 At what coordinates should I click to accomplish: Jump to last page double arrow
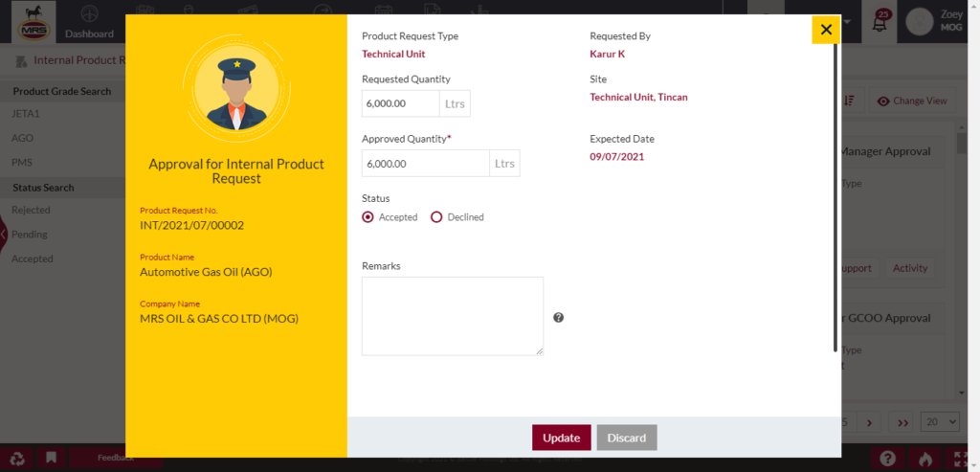coord(902,422)
